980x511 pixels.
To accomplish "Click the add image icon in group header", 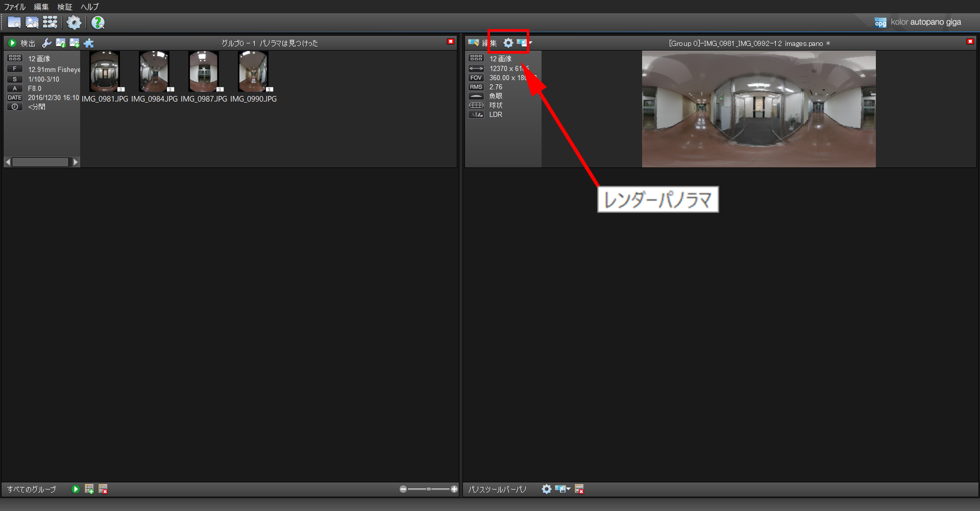I will (75, 43).
